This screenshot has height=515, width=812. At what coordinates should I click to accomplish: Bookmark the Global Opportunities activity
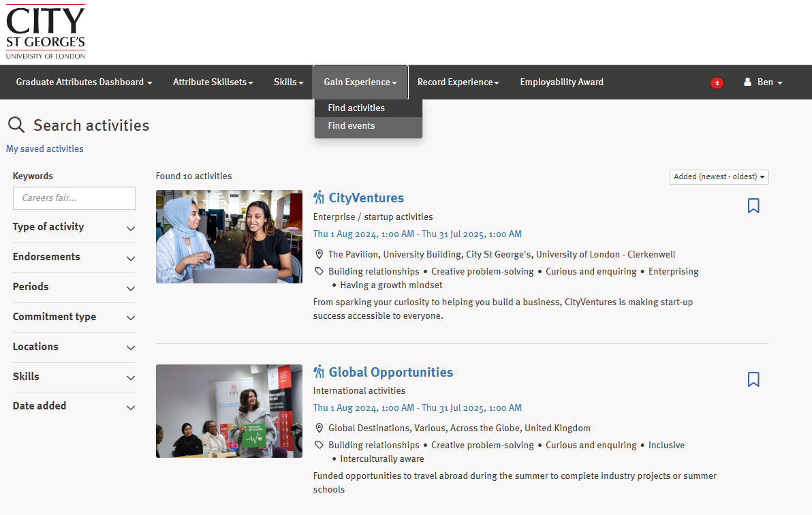pyautogui.click(x=753, y=379)
